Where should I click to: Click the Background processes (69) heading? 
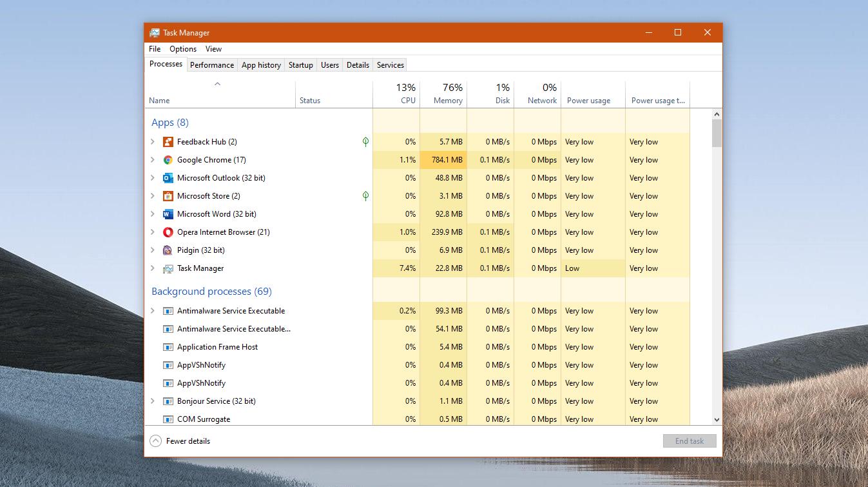coord(211,292)
